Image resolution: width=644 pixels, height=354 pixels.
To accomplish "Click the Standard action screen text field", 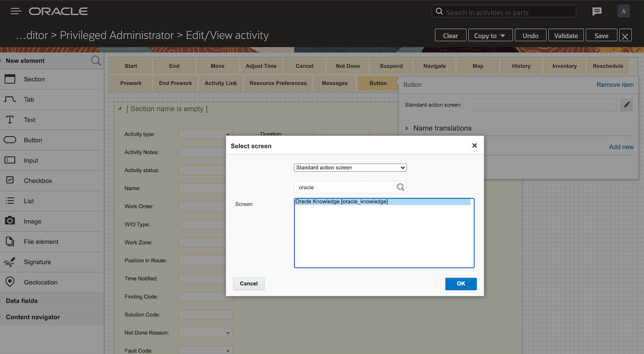I will (546, 105).
